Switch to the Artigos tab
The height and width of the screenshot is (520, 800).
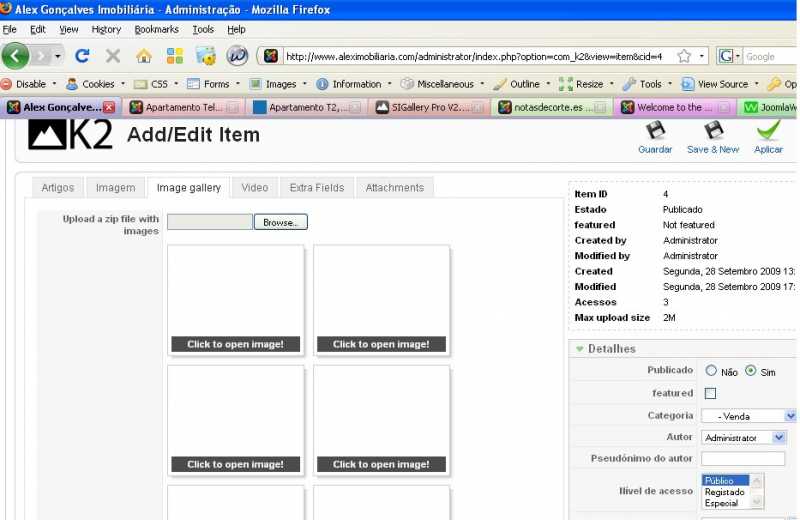coord(58,188)
